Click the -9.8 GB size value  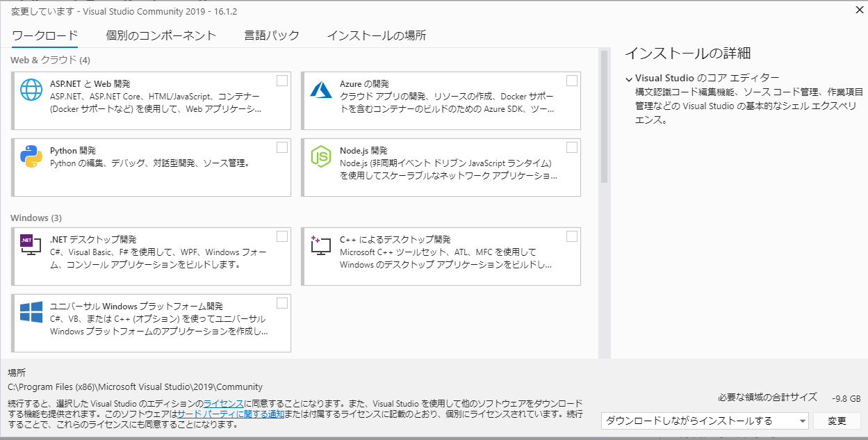(x=846, y=398)
